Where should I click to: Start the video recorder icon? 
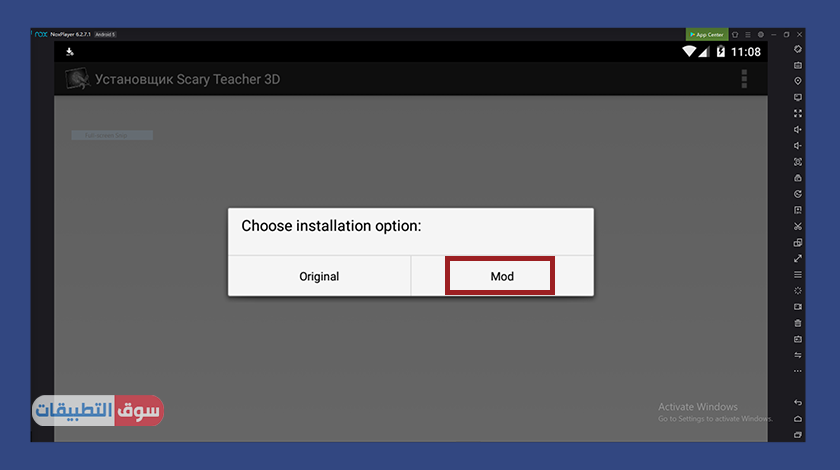click(x=798, y=307)
